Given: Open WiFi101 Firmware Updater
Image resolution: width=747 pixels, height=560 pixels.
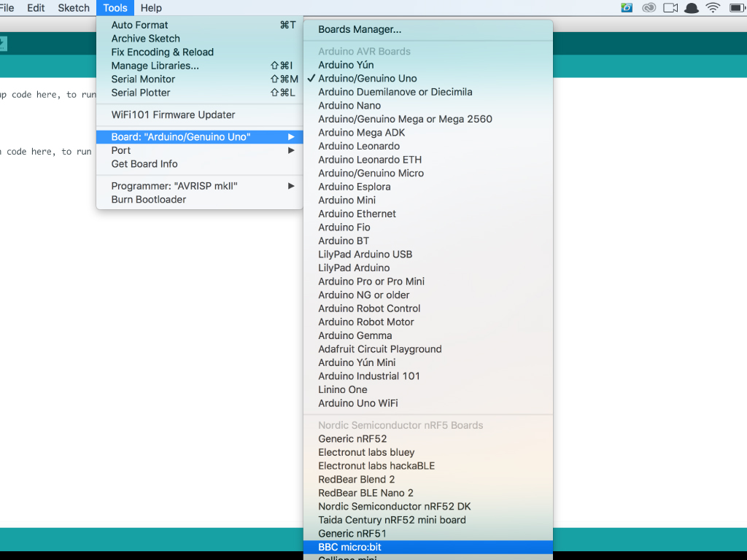Looking at the screenshot, I should click(200, 114).
